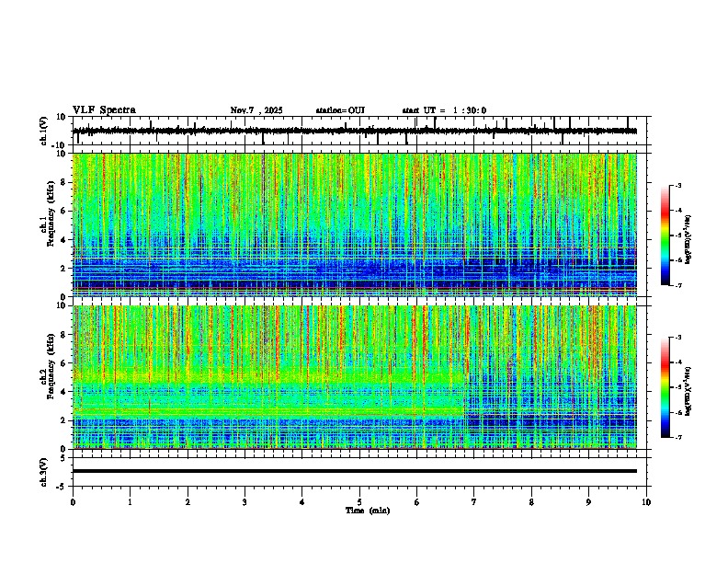Click the "6" tick on the time axis
728x563 pixels.
click(x=417, y=502)
